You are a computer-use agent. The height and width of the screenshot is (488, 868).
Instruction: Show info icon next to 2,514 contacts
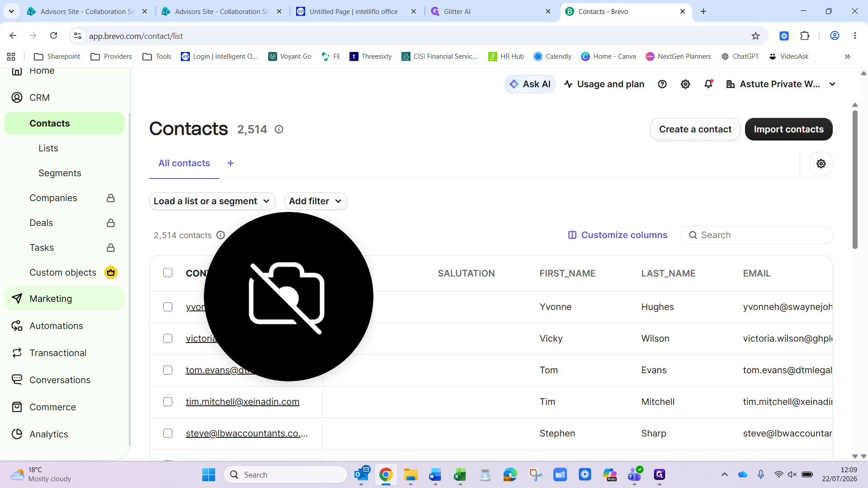(221, 235)
